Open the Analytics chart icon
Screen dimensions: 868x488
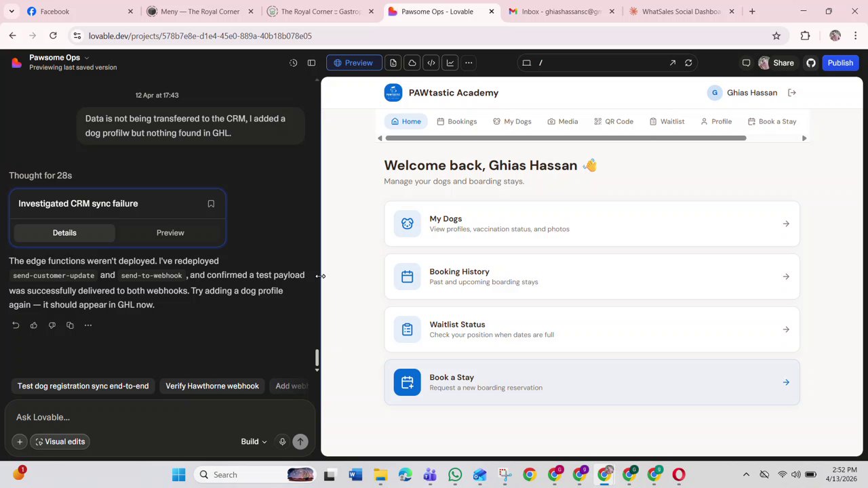click(450, 63)
